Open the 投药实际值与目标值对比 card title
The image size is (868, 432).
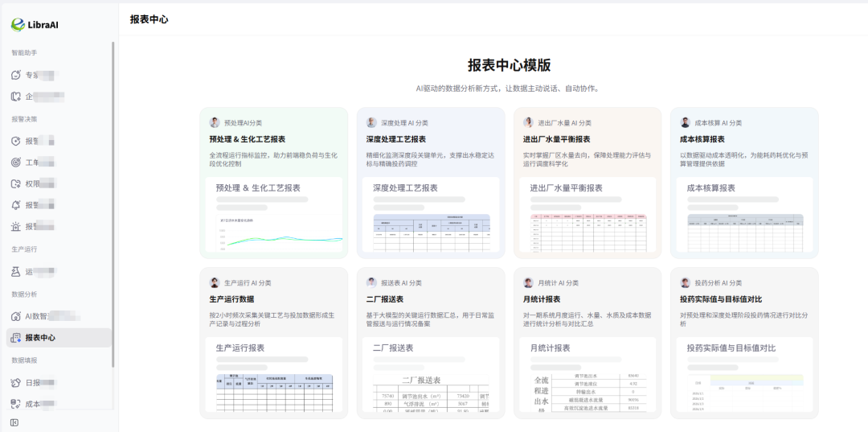pos(721,299)
